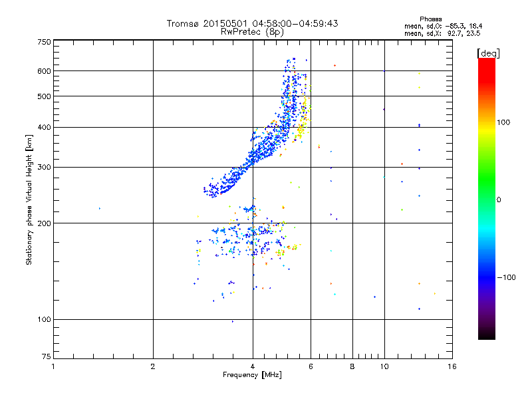Click the x-axis tick label '1'
The height and width of the screenshot is (399, 532).
coord(53,366)
